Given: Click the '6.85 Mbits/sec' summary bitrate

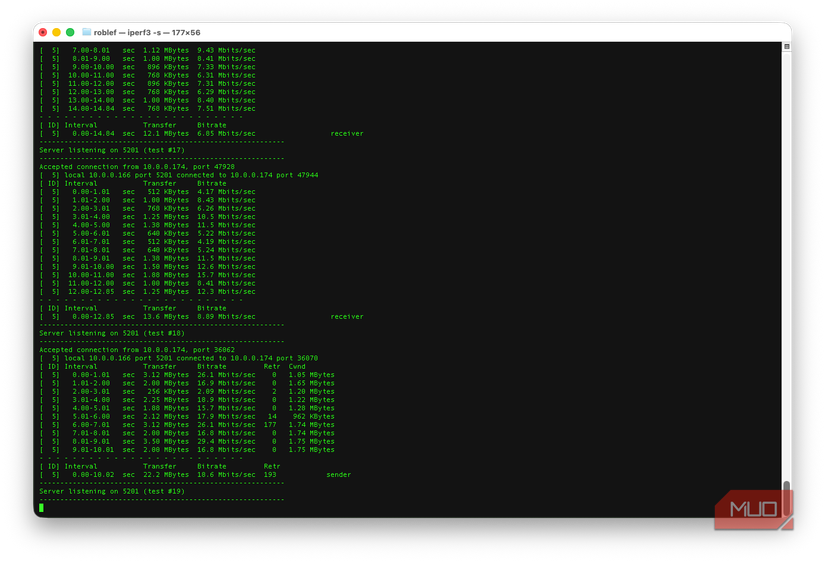Looking at the screenshot, I should (x=226, y=134).
